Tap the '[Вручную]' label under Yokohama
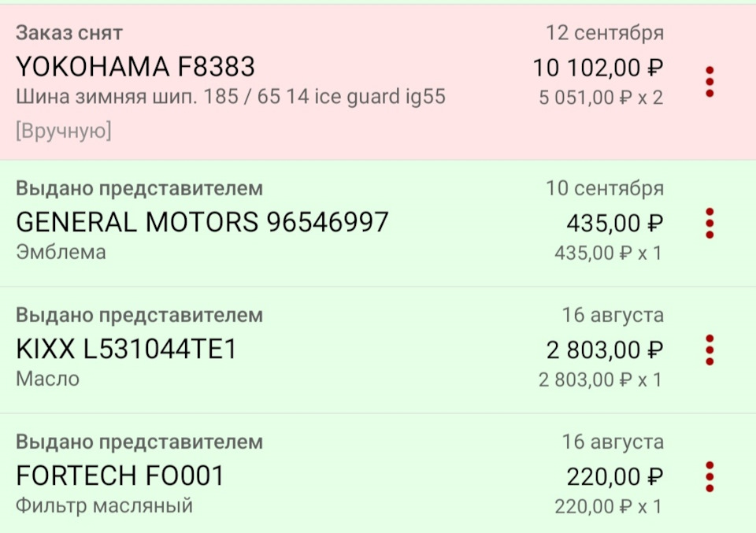This screenshot has height=533, width=756. pyautogui.click(x=64, y=131)
